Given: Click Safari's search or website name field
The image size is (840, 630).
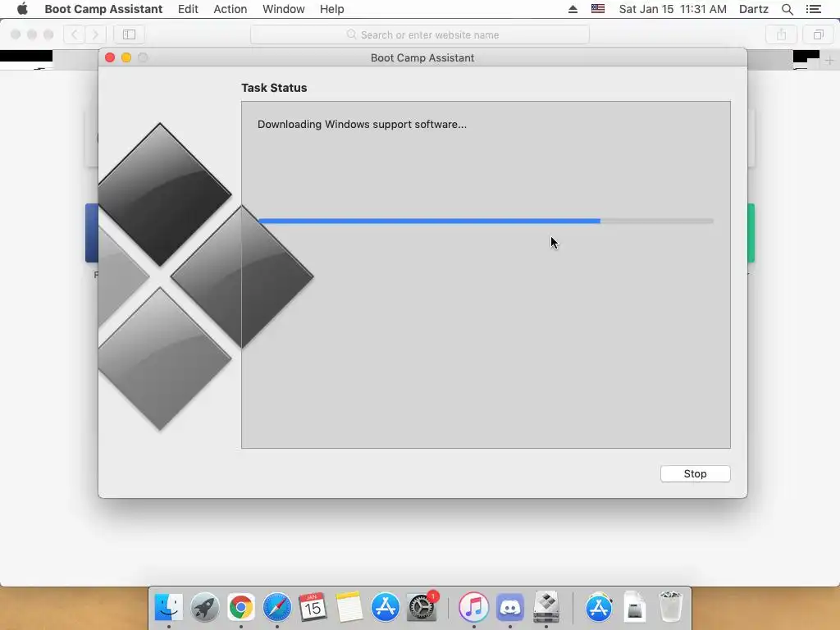Looking at the screenshot, I should 420,34.
